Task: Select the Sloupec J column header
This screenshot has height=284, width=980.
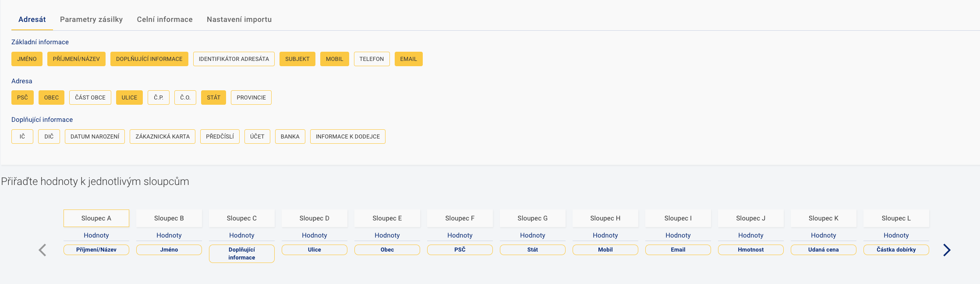Action: (751, 218)
